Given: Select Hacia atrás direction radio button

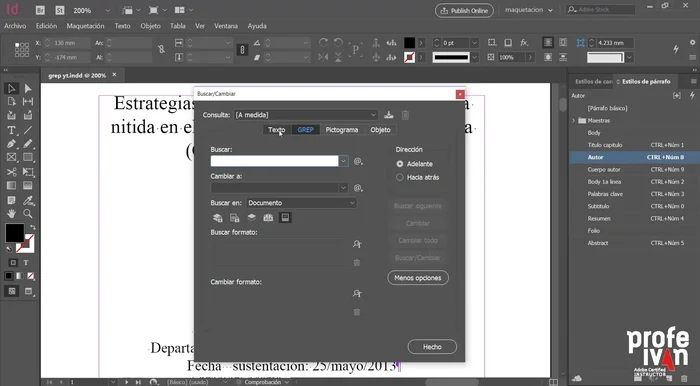Looking at the screenshot, I should pos(400,177).
